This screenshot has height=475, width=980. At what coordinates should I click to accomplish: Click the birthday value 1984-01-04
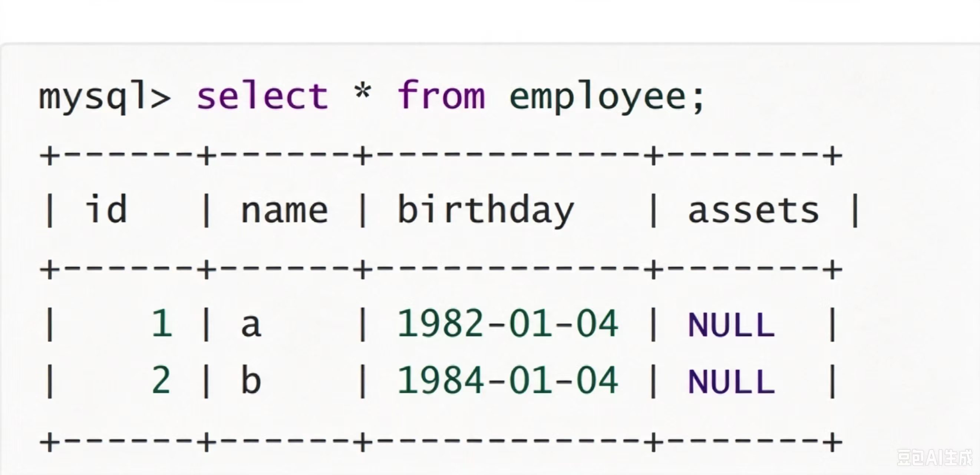coord(508,380)
